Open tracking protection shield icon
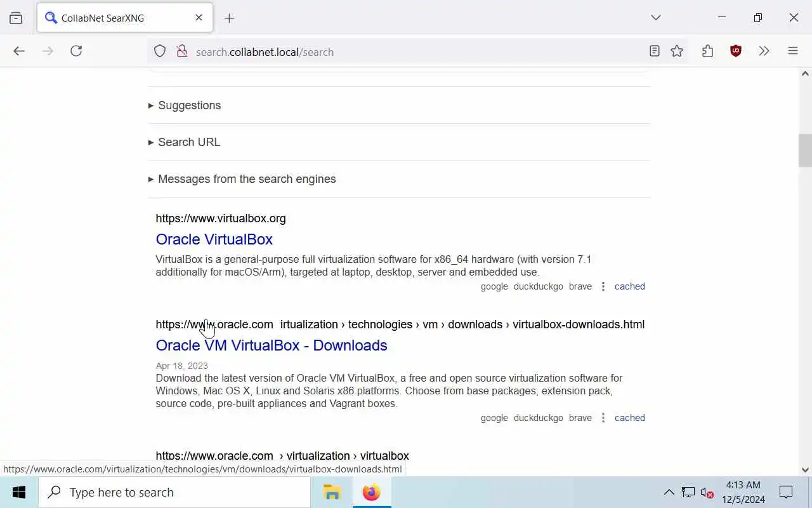This screenshot has height=508, width=812. click(160, 51)
